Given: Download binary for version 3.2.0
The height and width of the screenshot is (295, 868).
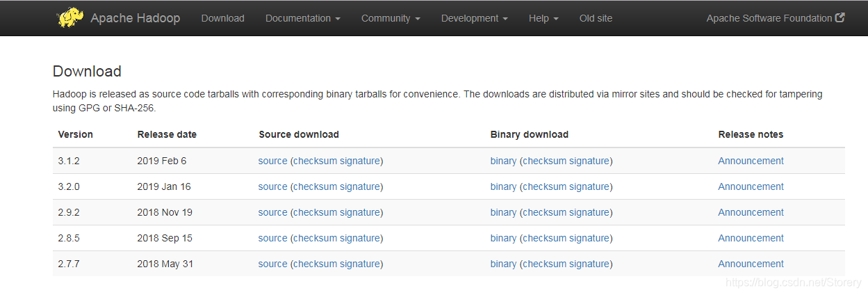Looking at the screenshot, I should tap(503, 186).
